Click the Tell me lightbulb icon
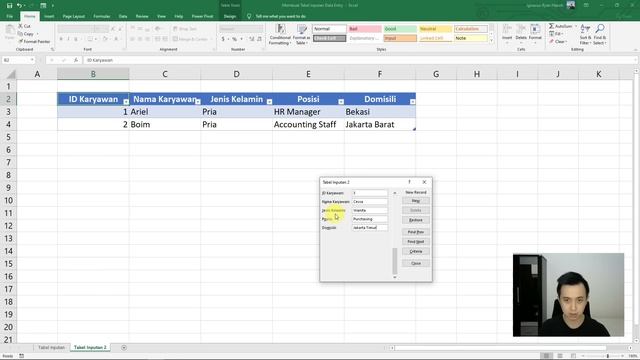Viewport: 640px width, 360px height. [249, 16]
